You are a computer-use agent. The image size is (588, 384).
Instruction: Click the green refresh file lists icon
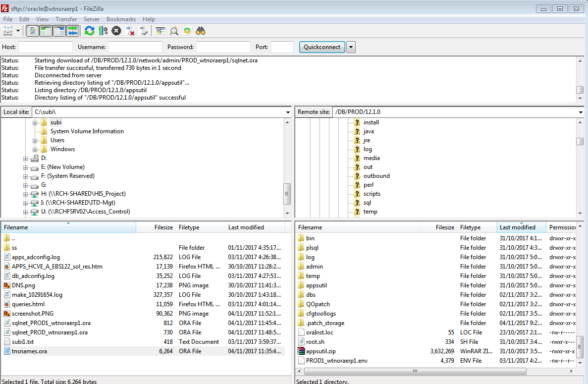tap(89, 31)
